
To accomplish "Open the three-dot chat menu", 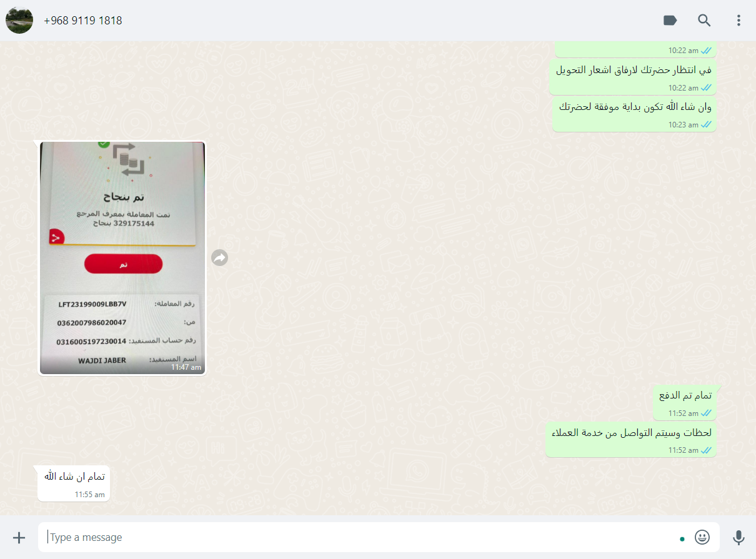I will click(739, 21).
